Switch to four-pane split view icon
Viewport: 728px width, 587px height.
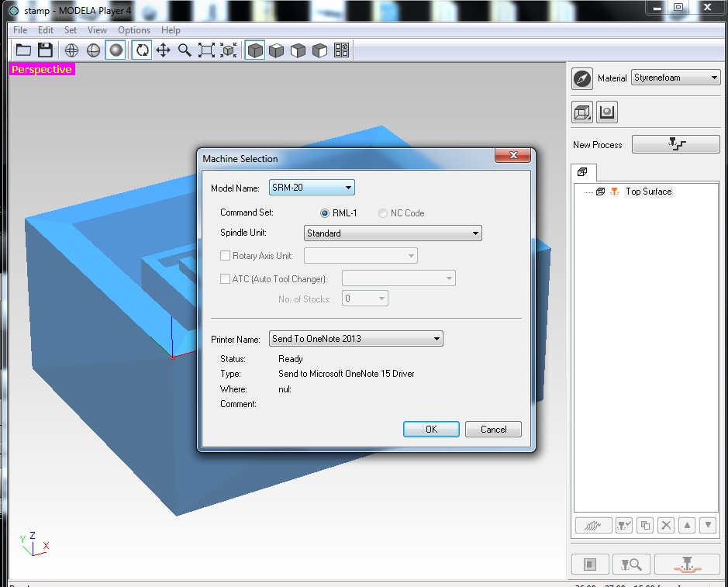coord(342,50)
